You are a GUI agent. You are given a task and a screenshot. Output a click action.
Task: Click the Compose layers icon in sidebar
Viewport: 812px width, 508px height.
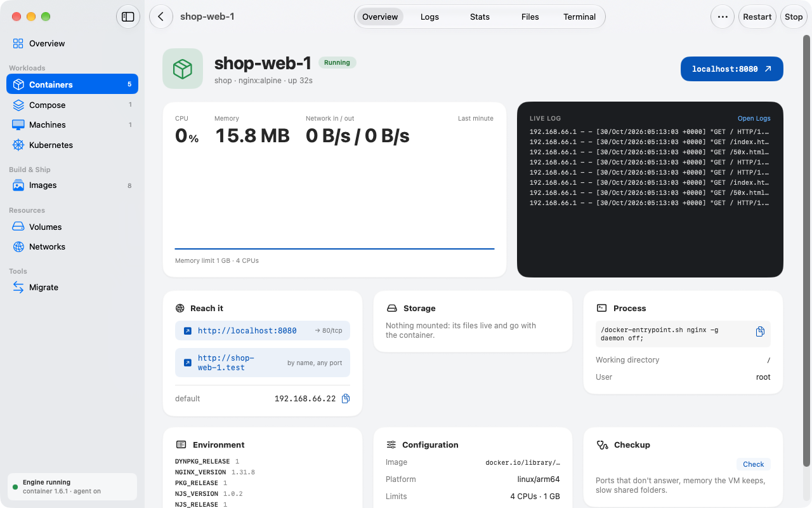[18, 105]
